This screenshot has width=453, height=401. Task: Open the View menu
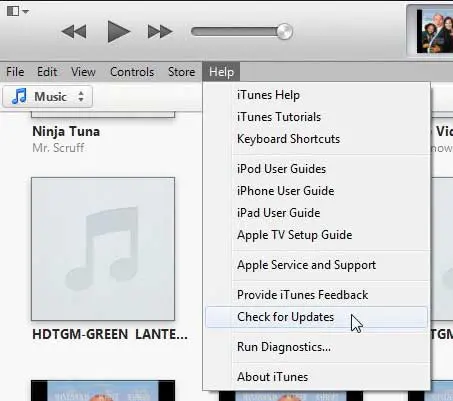(83, 72)
